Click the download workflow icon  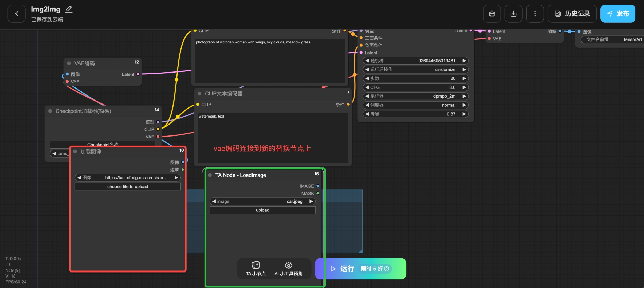(513, 14)
